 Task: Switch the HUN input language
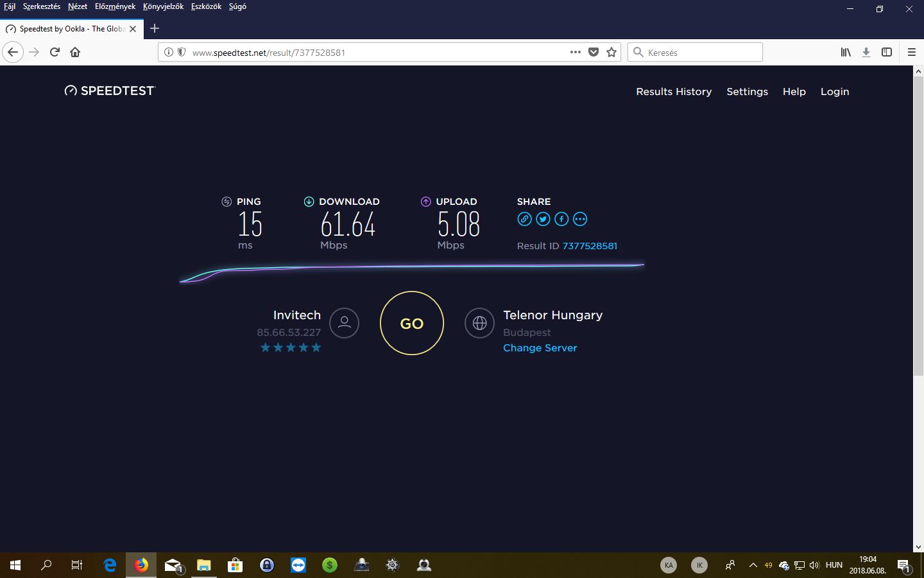tap(834, 565)
